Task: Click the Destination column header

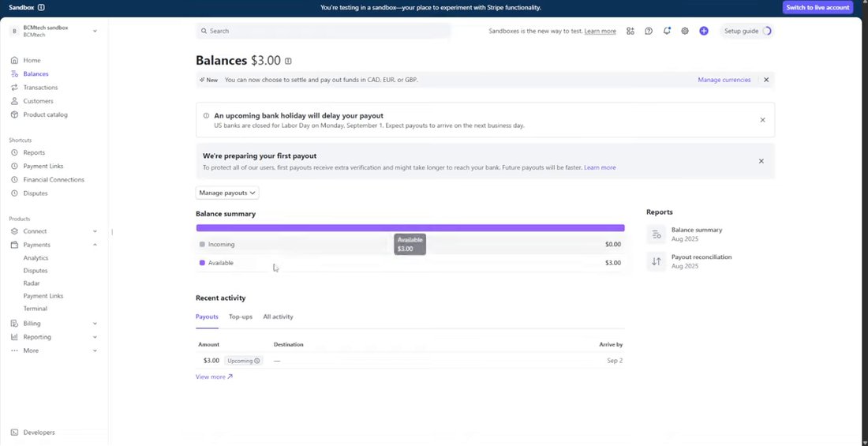Action: pos(288,345)
